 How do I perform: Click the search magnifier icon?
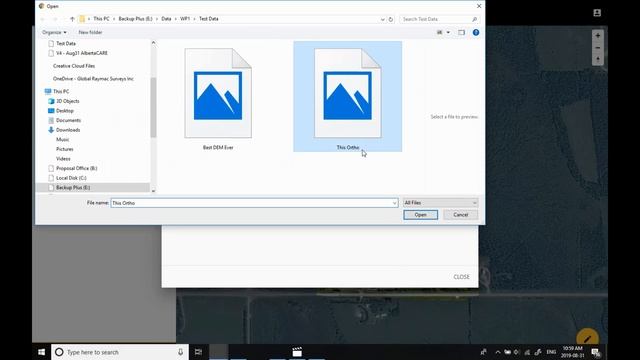coord(474,19)
